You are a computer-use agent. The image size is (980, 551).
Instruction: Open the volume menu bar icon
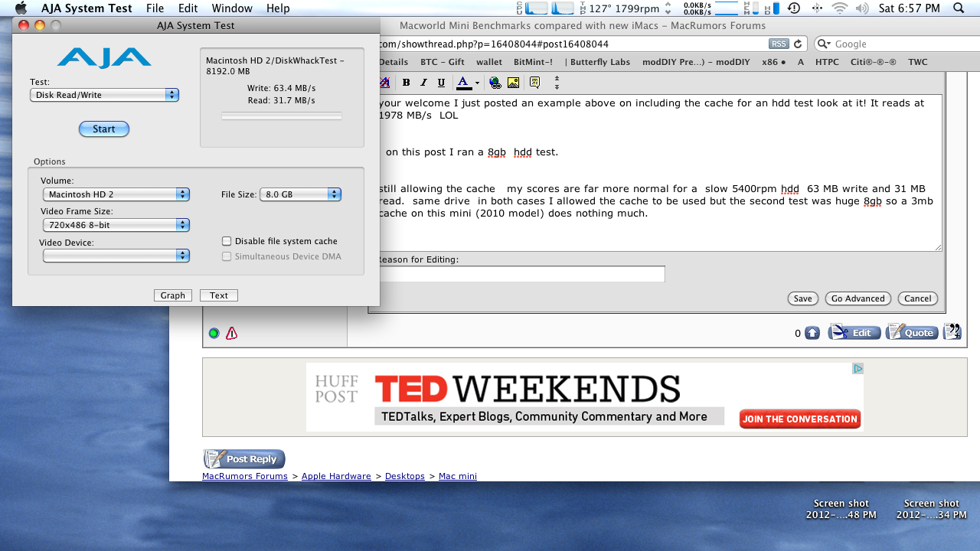point(862,8)
